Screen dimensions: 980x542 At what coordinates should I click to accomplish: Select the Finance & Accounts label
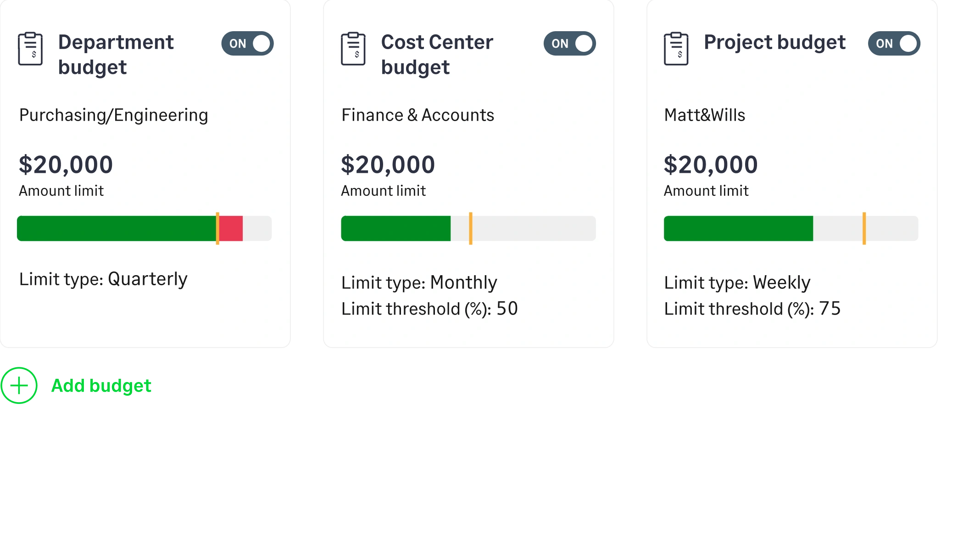[418, 115]
